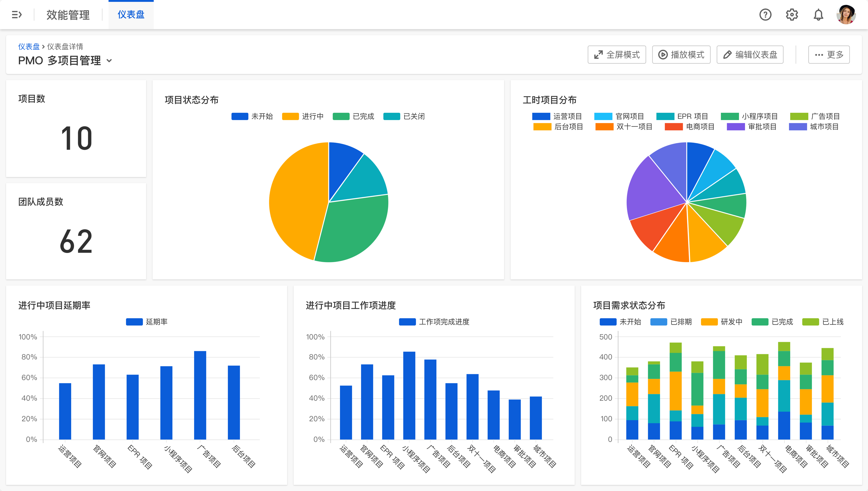Click 运营项目 bar in 延期率 chart

(65, 411)
